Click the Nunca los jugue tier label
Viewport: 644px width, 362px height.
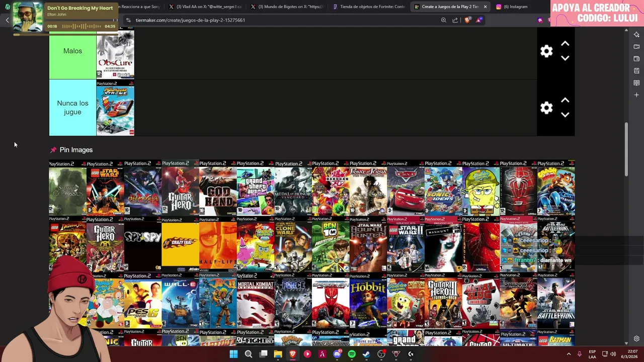click(x=72, y=108)
